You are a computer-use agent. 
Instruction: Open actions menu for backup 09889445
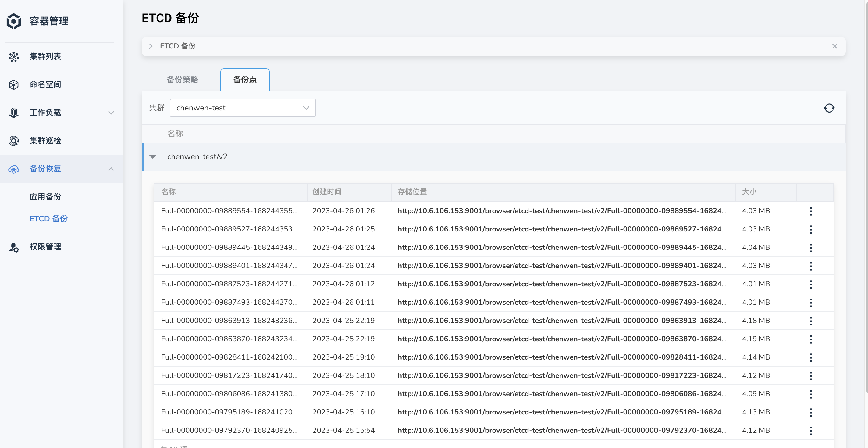coord(811,247)
